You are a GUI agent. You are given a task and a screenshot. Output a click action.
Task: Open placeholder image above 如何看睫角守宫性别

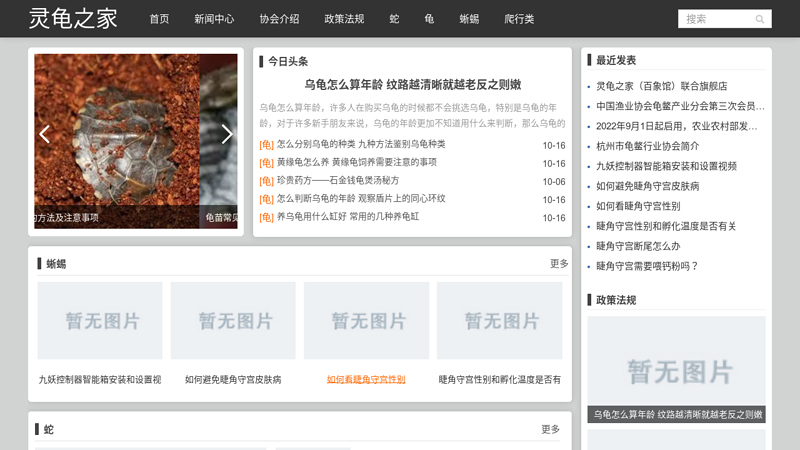click(x=366, y=320)
